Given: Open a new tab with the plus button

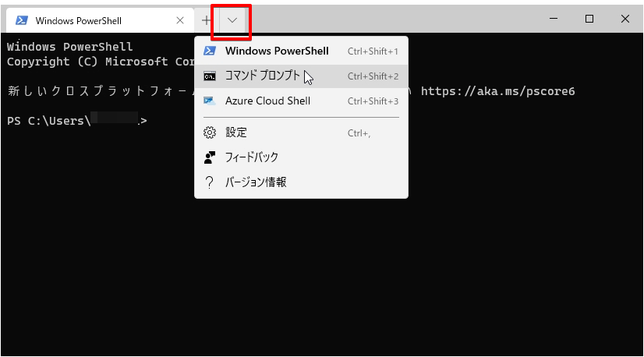Looking at the screenshot, I should point(206,20).
